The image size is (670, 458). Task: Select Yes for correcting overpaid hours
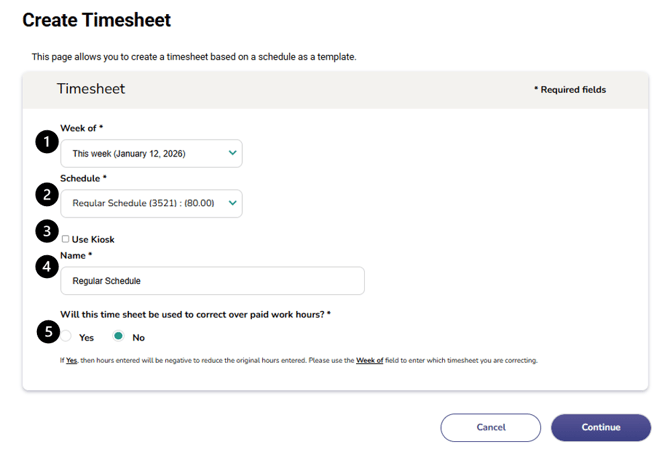pyautogui.click(x=66, y=337)
